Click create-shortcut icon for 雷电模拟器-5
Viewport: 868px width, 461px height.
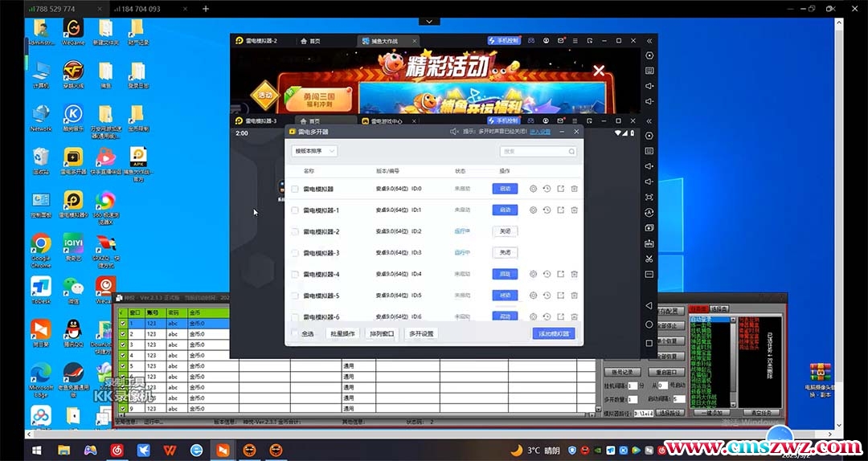point(560,296)
